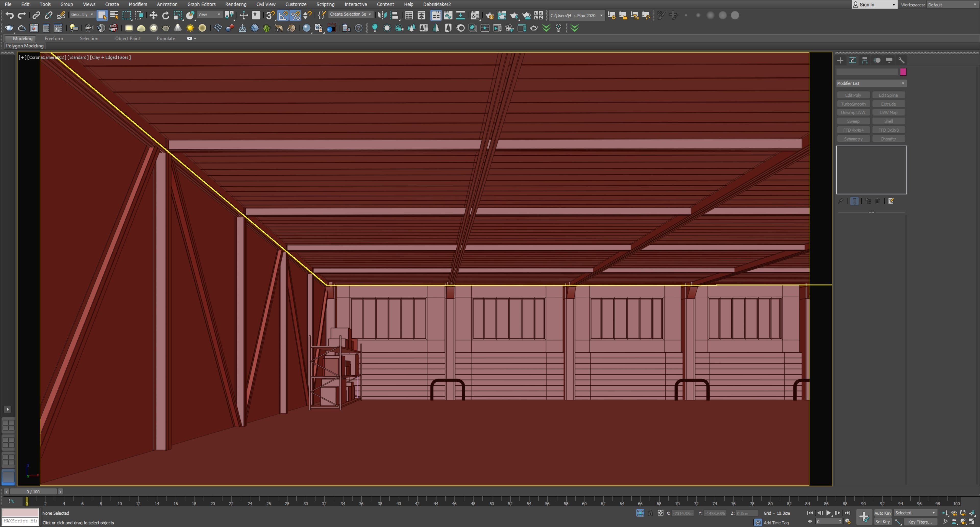Click the Set Key button
Screen dimensions: 980x527
tap(883, 522)
